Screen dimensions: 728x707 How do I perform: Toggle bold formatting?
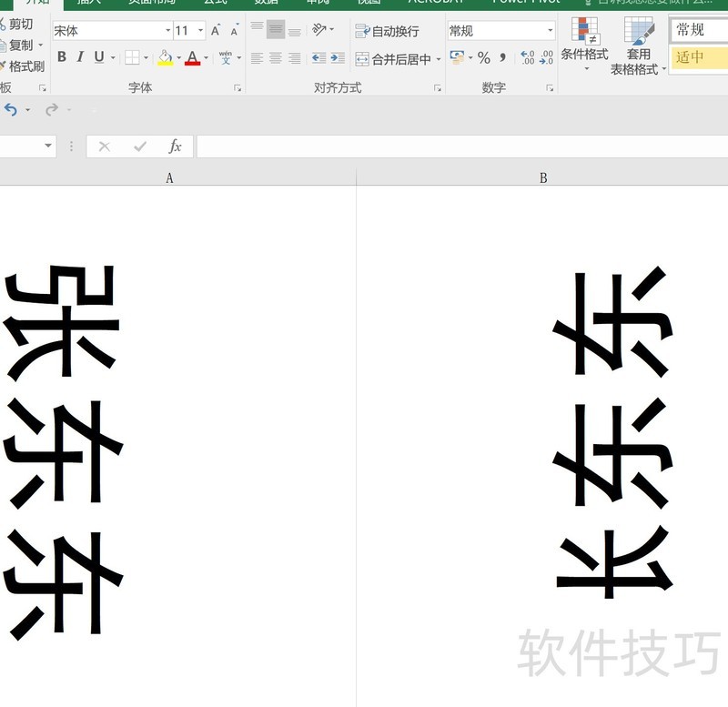pos(62,57)
